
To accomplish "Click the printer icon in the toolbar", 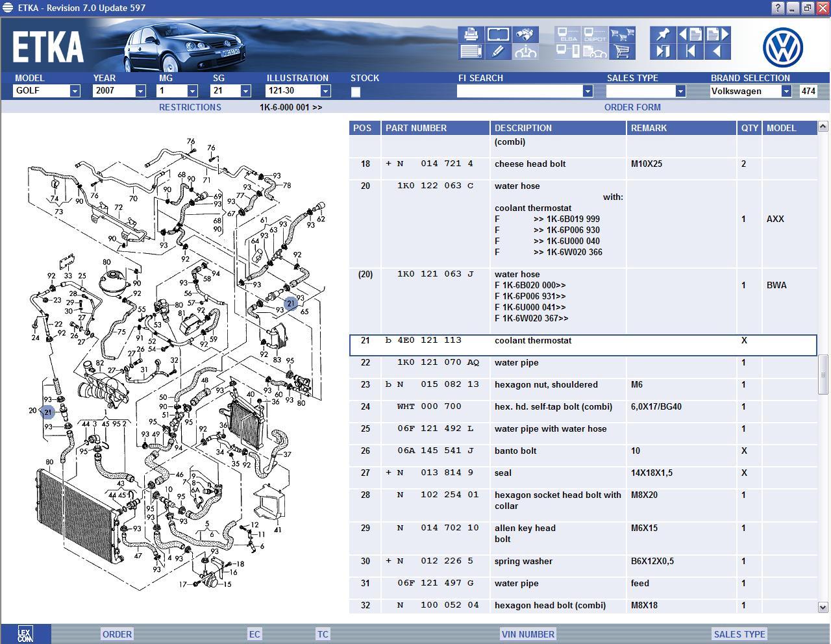I will pyautogui.click(x=471, y=34).
